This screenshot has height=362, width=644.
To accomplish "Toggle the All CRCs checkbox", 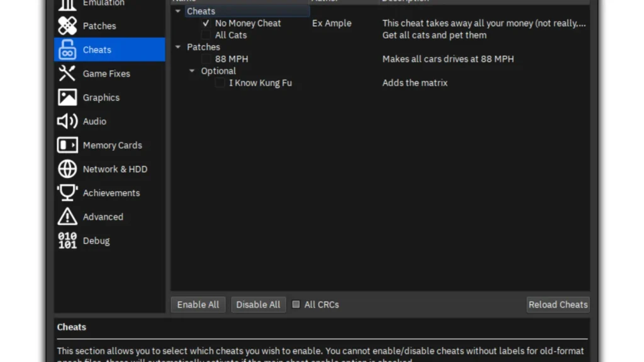I will point(296,304).
